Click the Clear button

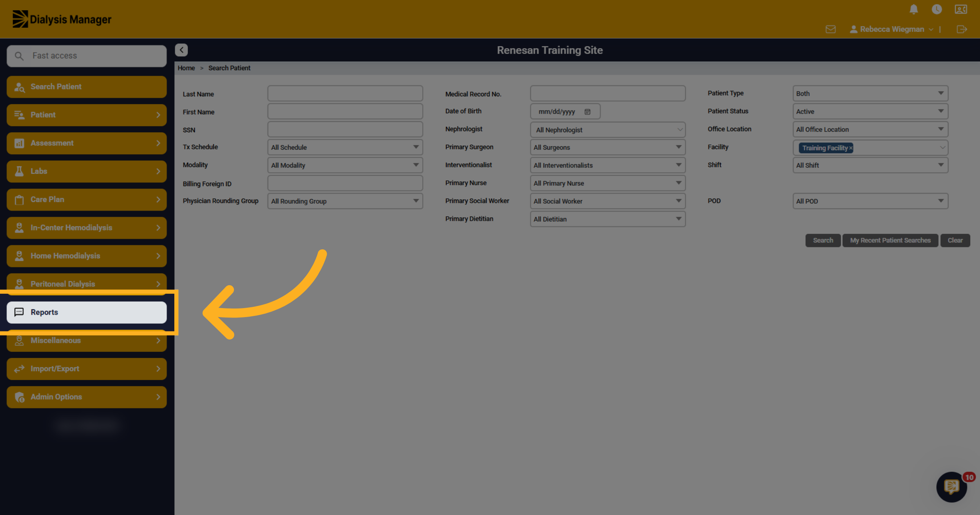pyautogui.click(x=955, y=240)
